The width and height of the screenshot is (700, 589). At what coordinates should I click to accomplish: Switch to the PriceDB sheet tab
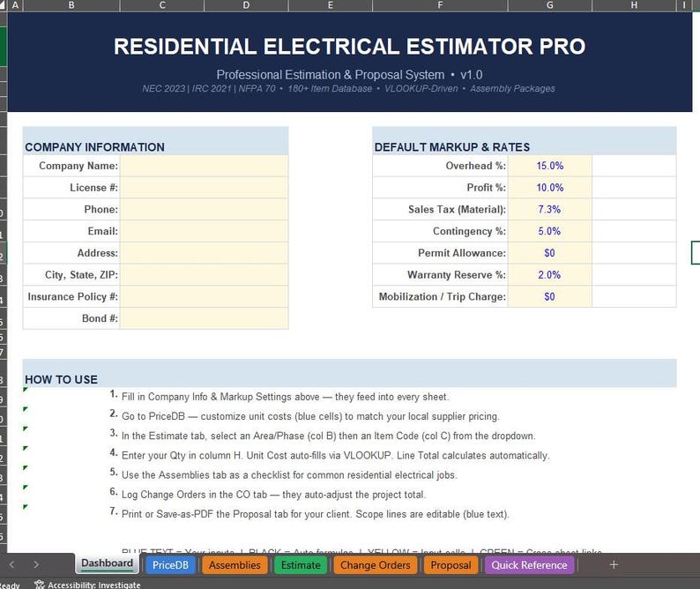pos(170,565)
